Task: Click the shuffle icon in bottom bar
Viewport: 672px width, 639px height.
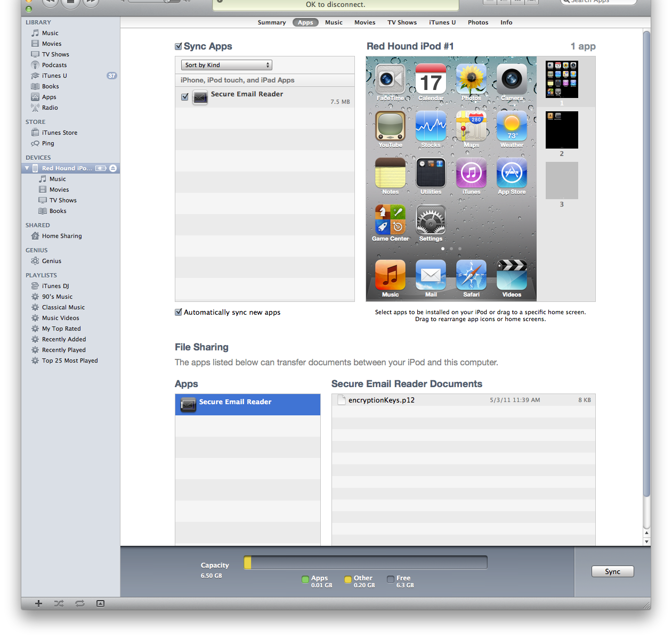Action: (x=59, y=603)
